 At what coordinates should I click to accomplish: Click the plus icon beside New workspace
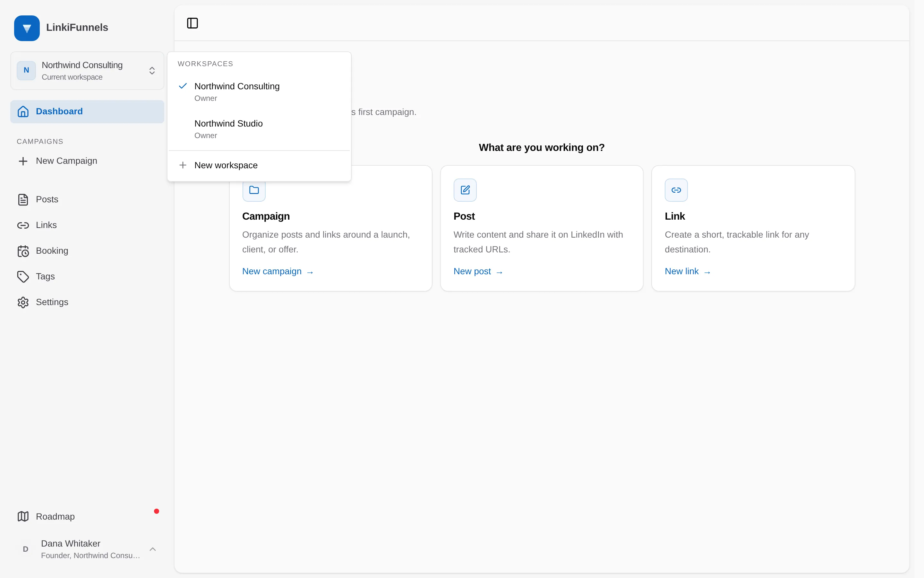pos(183,165)
